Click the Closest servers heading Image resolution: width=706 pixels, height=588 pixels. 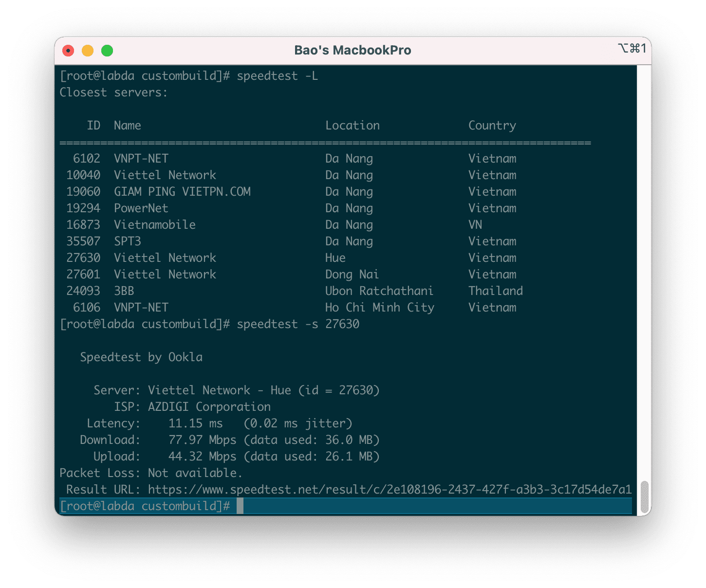[113, 92]
